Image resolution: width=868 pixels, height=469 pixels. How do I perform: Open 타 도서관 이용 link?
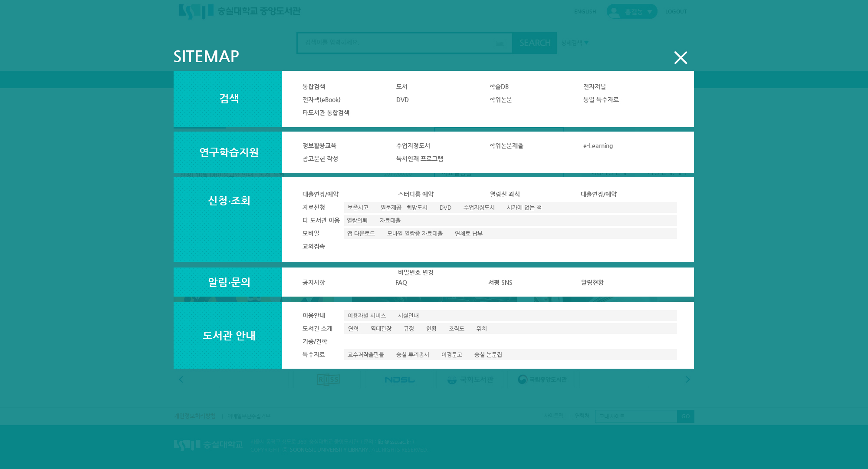click(321, 221)
